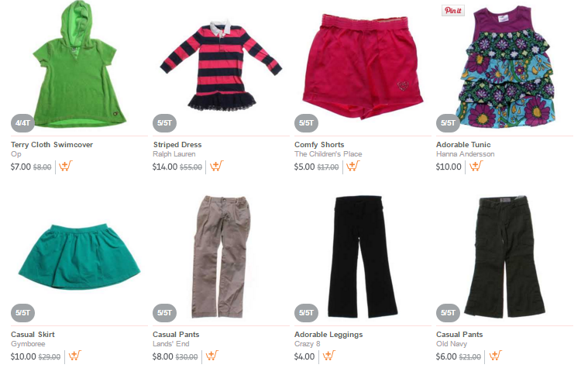
Task: Open the Terry Cloth Swimcover title link
Action: (x=52, y=144)
